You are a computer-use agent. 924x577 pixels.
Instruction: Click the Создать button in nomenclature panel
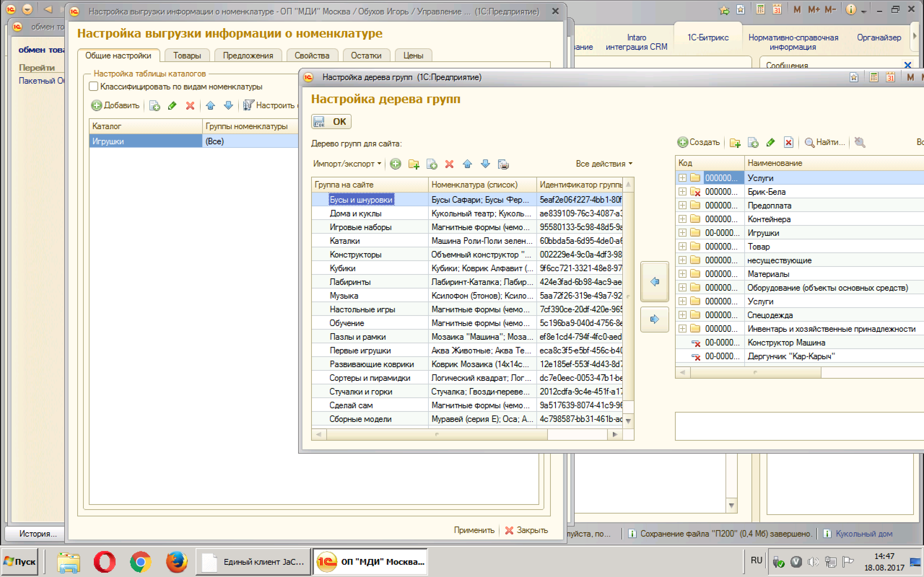point(698,142)
